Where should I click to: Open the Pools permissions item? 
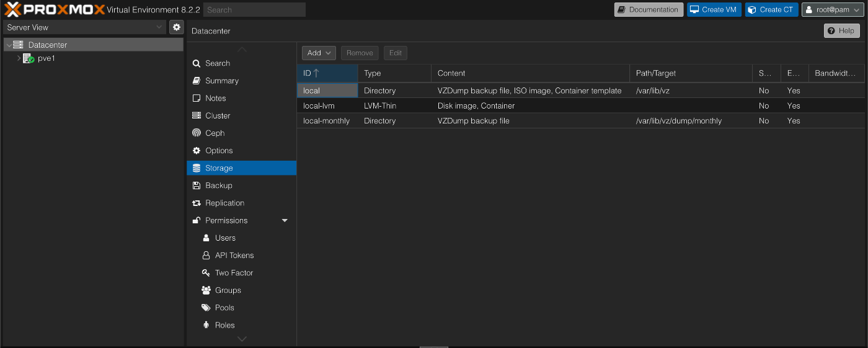click(x=242, y=308)
